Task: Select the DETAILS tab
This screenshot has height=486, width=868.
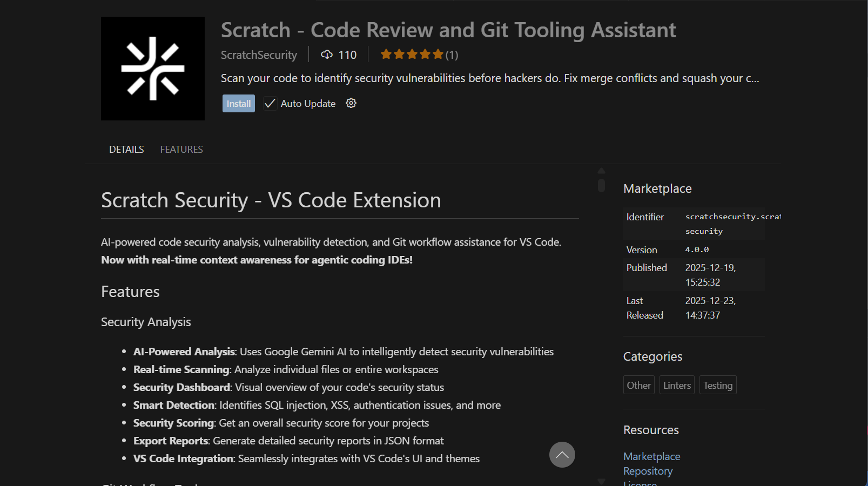Action: [x=126, y=149]
